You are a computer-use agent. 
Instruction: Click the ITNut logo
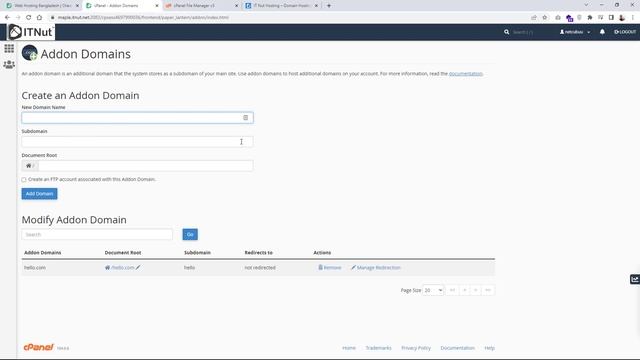[x=31, y=32]
